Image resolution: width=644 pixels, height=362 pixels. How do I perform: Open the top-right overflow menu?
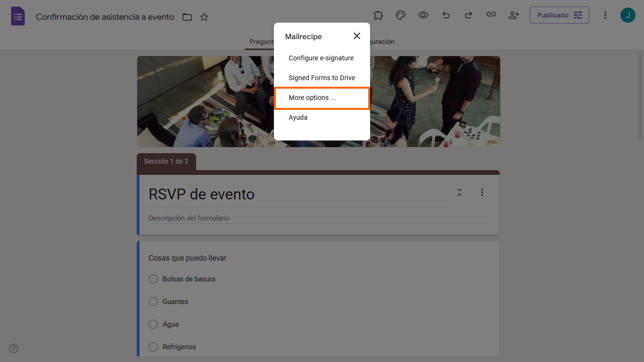coord(605,15)
